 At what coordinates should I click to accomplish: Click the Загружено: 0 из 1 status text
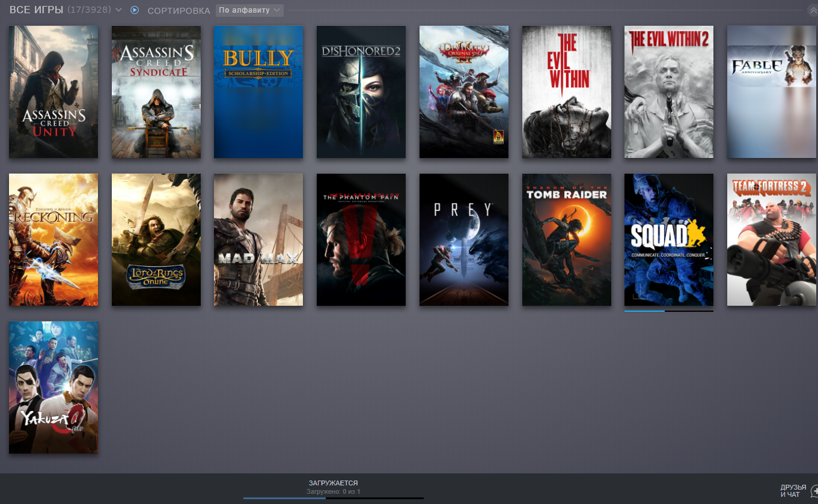coord(334,491)
